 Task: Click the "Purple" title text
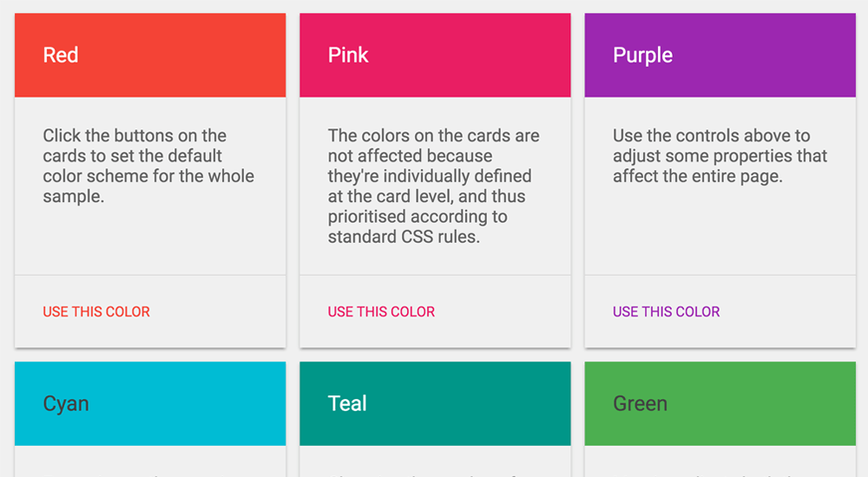(642, 56)
